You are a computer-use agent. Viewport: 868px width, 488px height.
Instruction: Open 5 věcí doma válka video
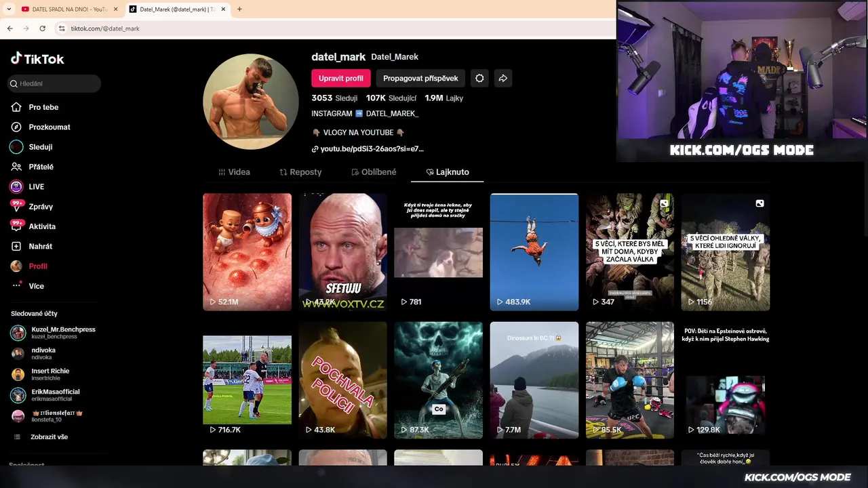[630, 252]
